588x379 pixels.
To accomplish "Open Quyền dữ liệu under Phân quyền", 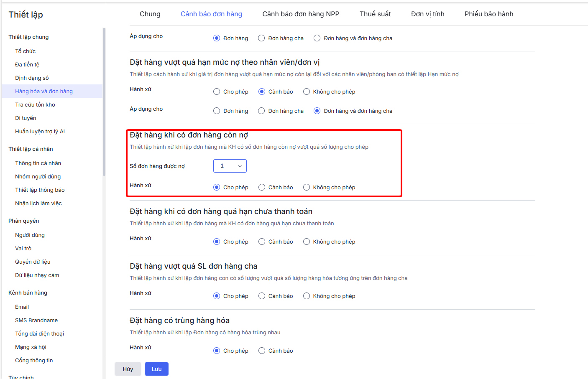I will point(33,262).
